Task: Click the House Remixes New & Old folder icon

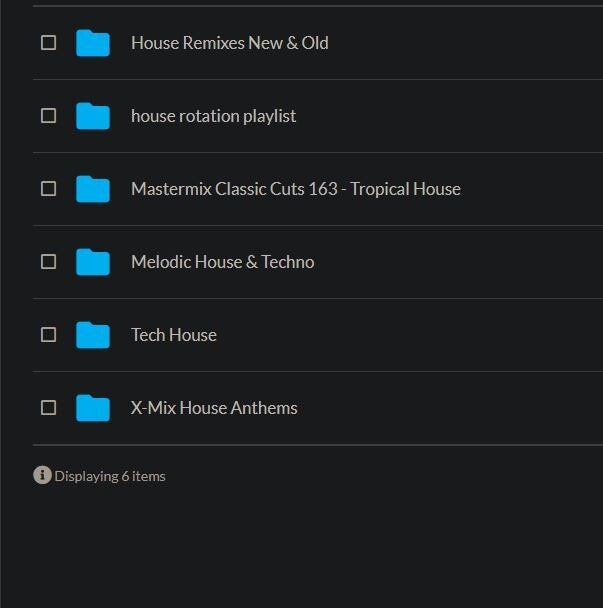Action: [x=93, y=43]
